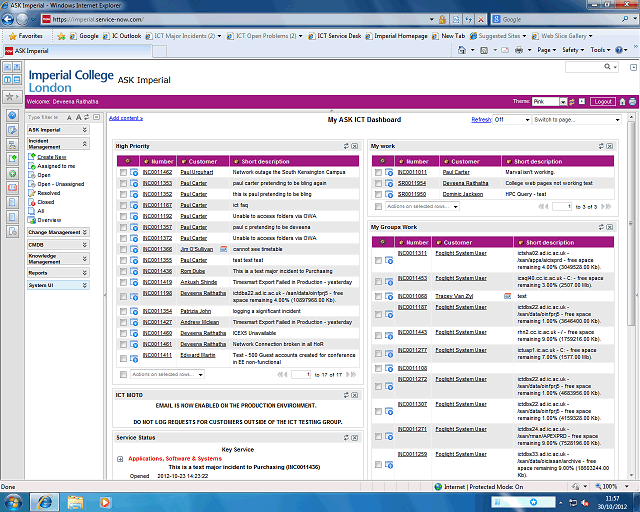640x512 pixels.
Task: Tick the checkbox for incident INC0011353
Action: coord(123,183)
